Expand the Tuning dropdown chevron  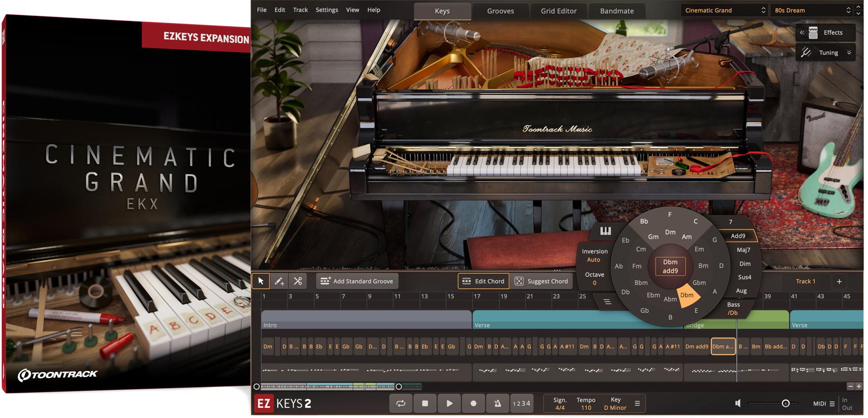pos(849,53)
